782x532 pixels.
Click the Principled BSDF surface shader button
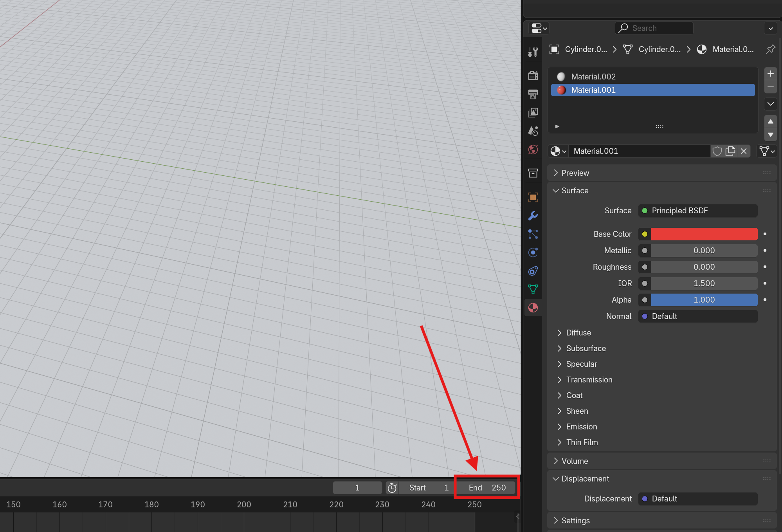pyautogui.click(x=698, y=211)
